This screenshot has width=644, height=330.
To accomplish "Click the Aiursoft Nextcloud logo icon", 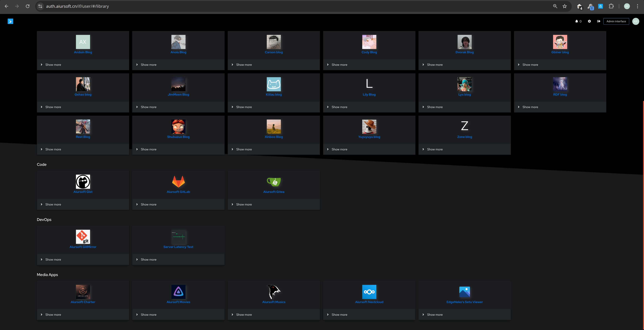I will coord(369,292).
